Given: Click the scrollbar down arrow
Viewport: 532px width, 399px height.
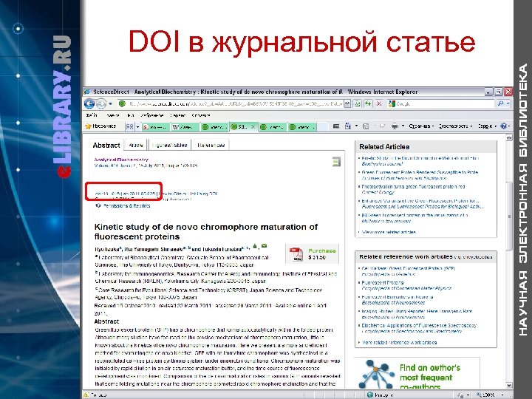Looking at the screenshot, I should [x=509, y=386].
